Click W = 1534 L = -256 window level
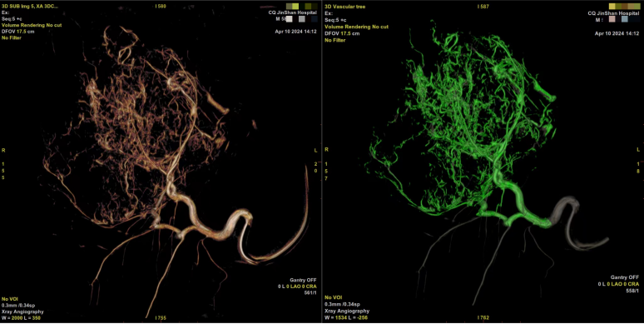The height and width of the screenshot is (324, 644). pos(345,317)
